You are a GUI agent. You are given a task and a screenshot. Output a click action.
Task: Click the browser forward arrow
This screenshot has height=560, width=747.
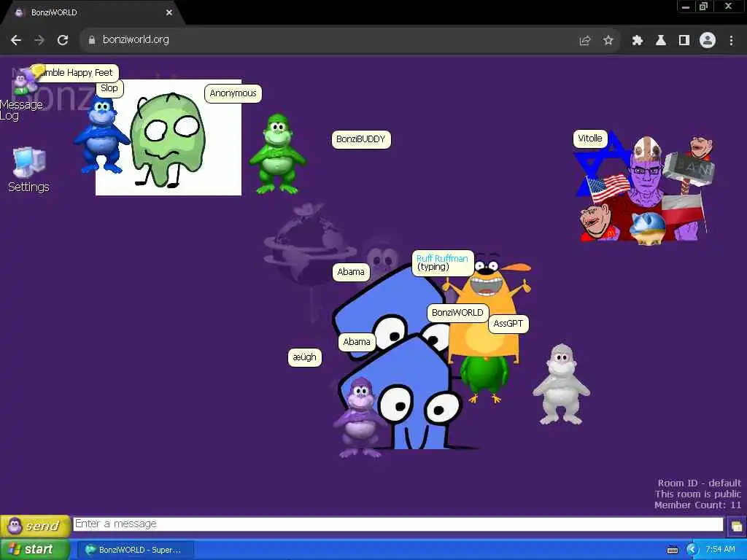point(39,40)
